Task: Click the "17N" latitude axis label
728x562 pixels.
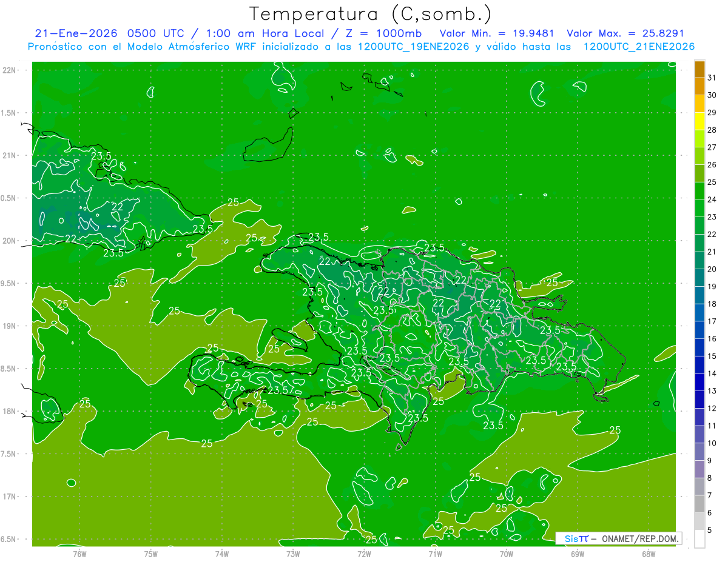Action: (x=10, y=497)
